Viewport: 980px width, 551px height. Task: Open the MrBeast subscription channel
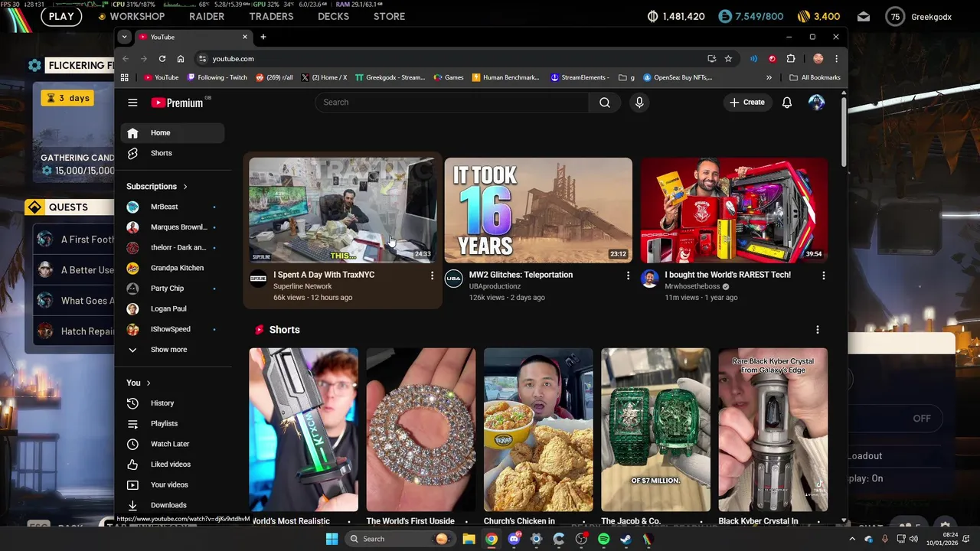[x=172, y=207]
